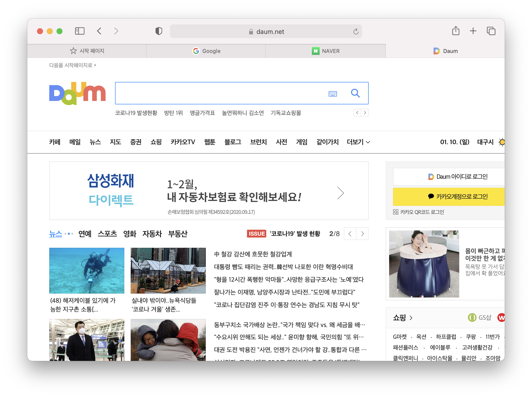Reload the daum.net page
The width and height of the screenshot is (532, 397).
pos(356,31)
